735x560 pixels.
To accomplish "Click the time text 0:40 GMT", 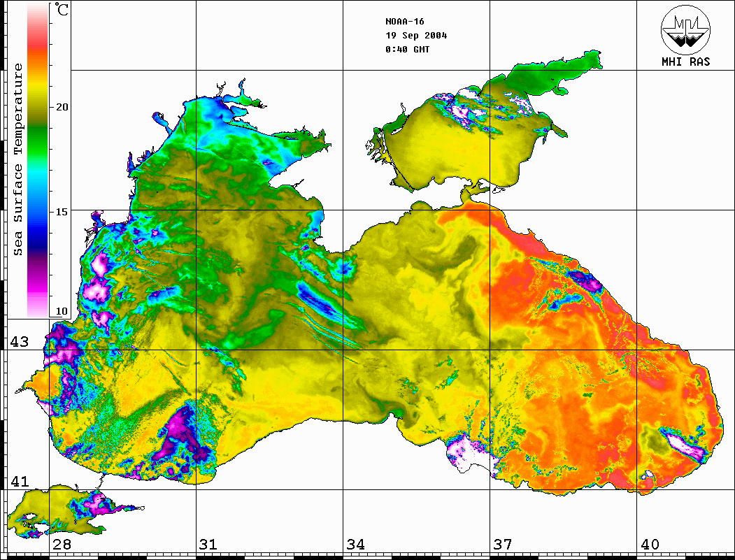I will click(407, 49).
